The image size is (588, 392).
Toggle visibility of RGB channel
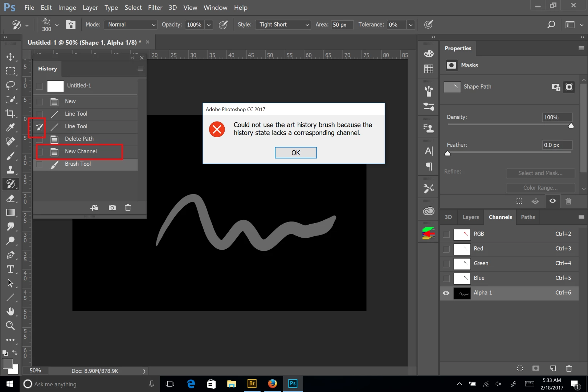coord(446,234)
